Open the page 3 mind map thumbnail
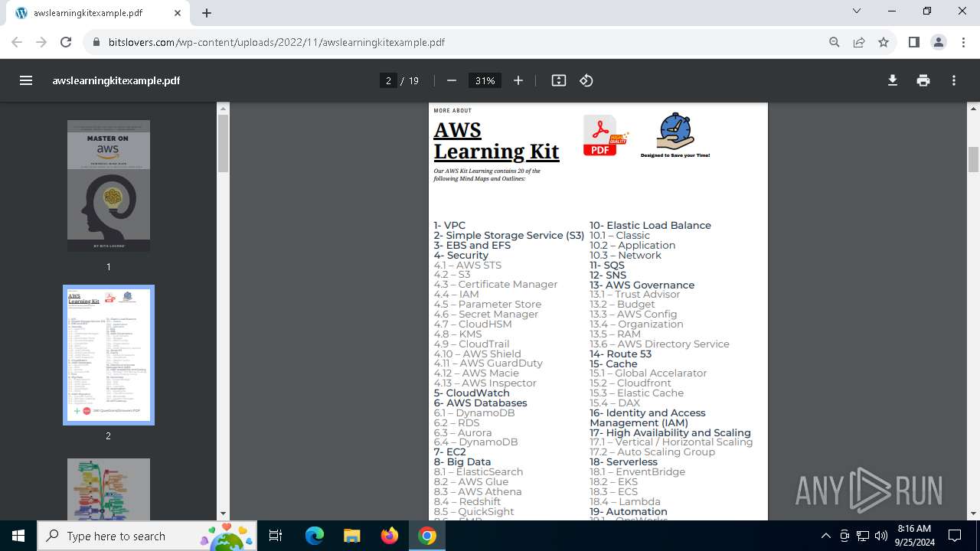The width and height of the screenshot is (980, 551). (x=109, y=490)
